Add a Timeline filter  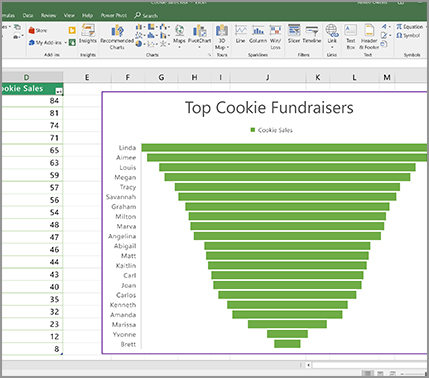(312, 34)
